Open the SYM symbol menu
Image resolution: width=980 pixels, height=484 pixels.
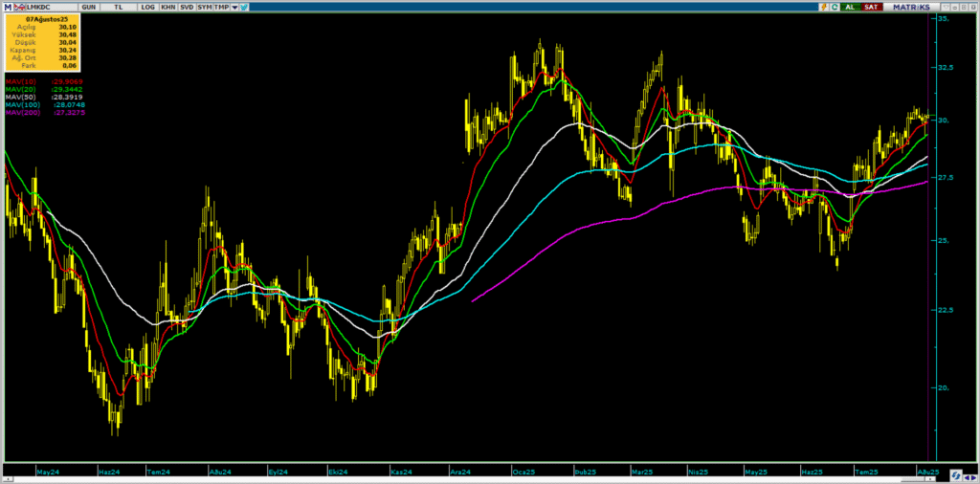tap(205, 7)
